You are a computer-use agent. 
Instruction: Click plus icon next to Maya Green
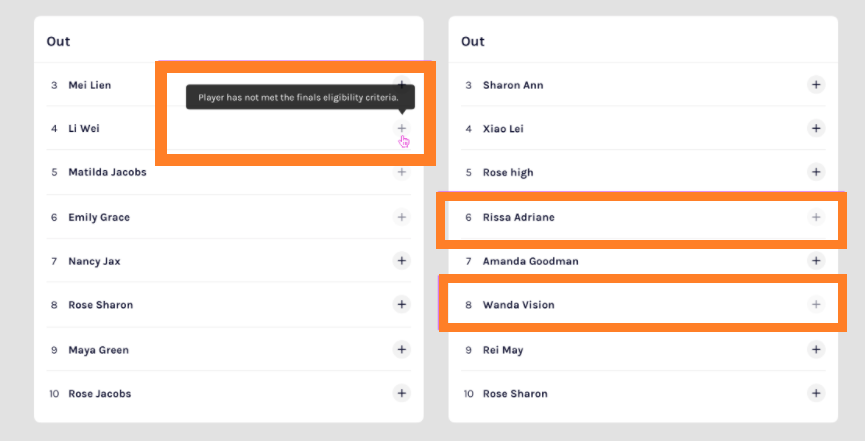pyautogui.click(x=402, y=349)
